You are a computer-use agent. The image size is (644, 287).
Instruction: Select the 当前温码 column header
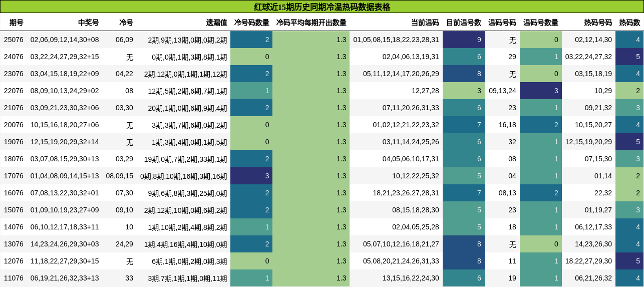(425, 23)
